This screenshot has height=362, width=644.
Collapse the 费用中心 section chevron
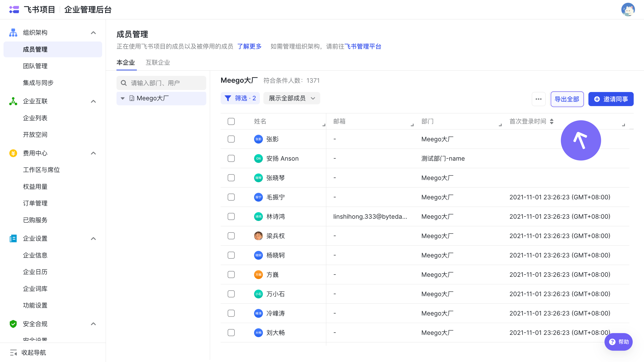[93, 153]
